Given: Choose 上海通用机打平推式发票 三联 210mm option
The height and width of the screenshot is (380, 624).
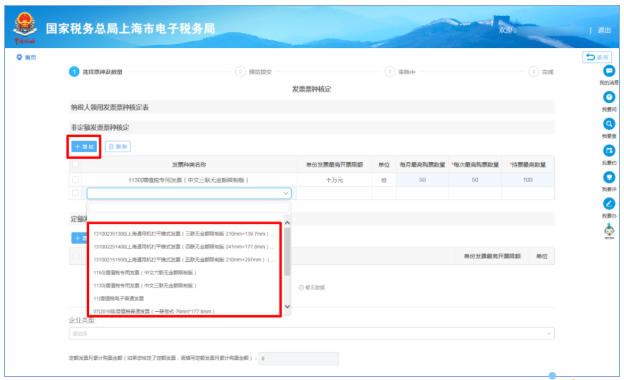Looking at the screenshot, I should tap(183, 234).
